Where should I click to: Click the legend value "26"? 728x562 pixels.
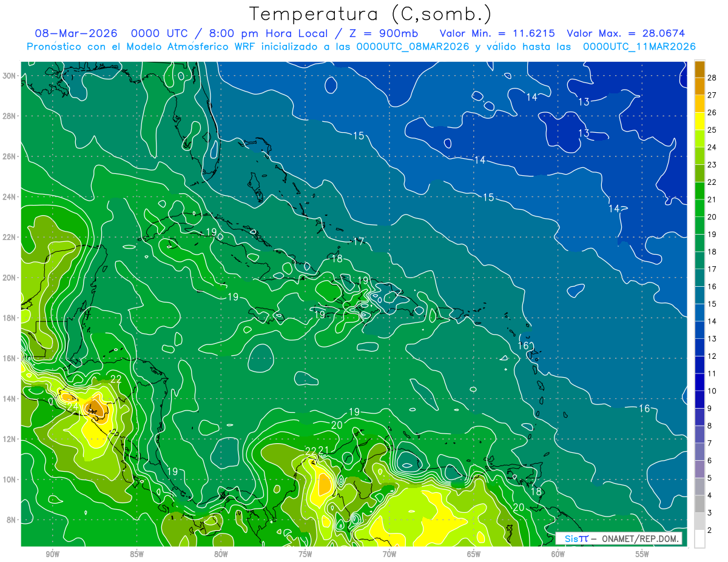click(x=712, y=113)
